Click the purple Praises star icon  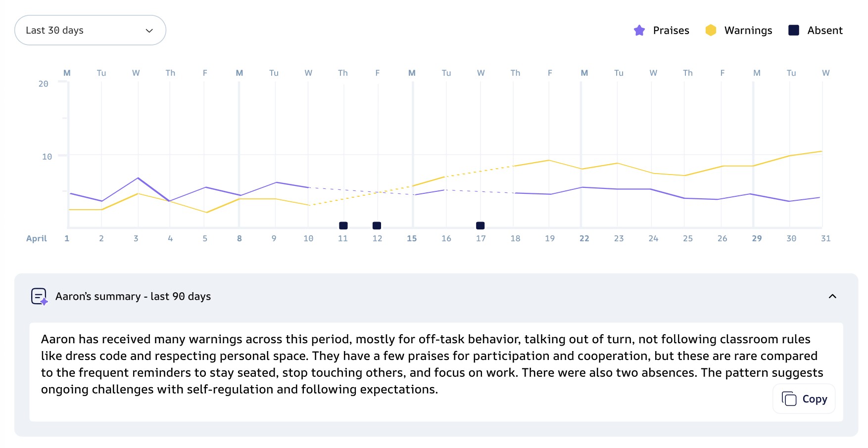639,30
